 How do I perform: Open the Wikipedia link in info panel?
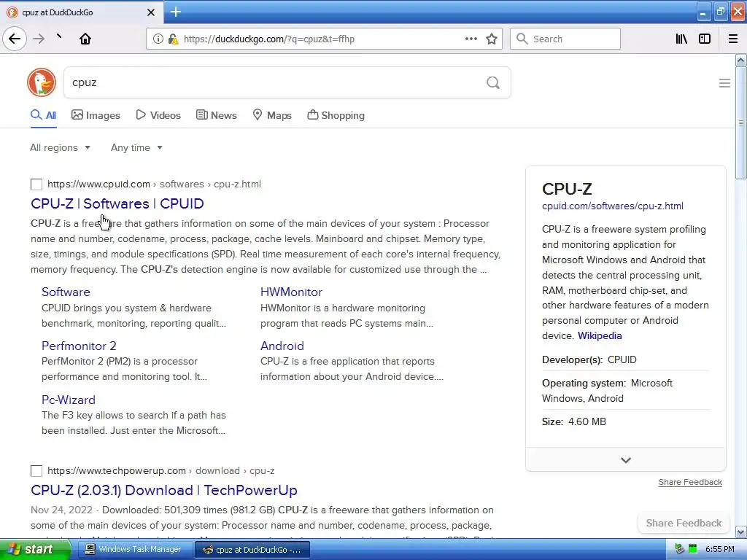[600, 335]
